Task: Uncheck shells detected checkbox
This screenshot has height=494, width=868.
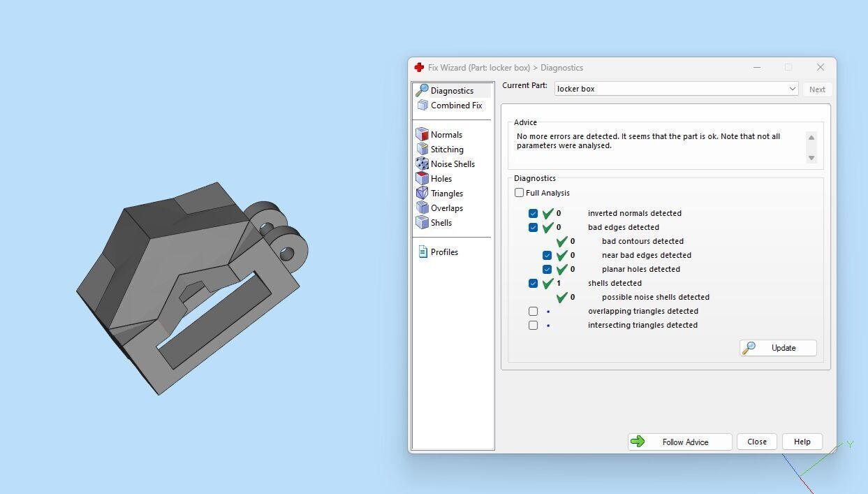Action: (534, 283)
